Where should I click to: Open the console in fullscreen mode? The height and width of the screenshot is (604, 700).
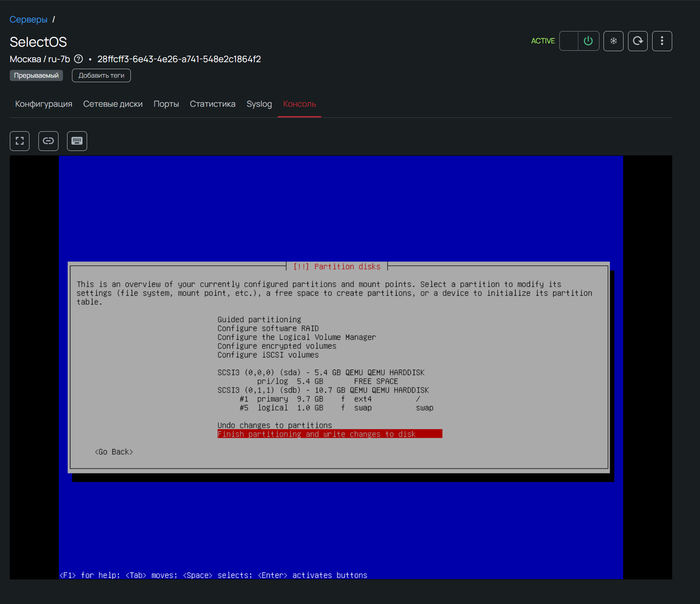20,141
